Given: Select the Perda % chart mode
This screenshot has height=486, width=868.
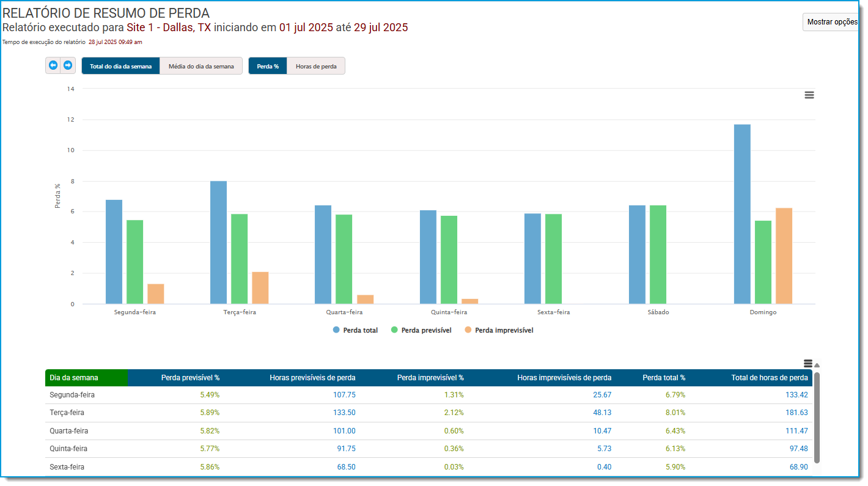Looking at the screenshot, I should 268,66.
